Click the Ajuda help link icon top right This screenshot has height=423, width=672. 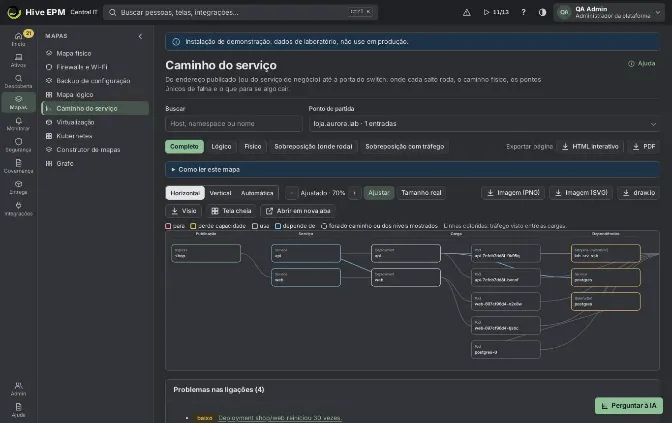pyautogui.click(x=631, y=63)
